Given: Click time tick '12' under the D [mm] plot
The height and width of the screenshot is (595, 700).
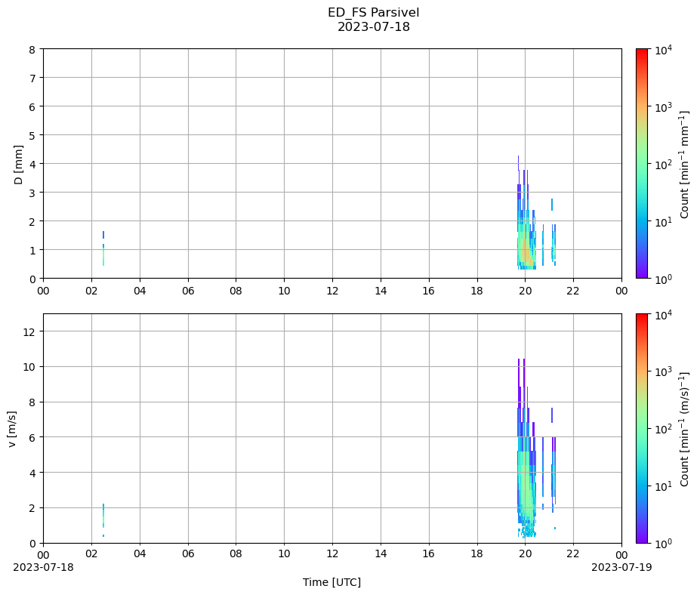Looking at the screenshot, I should click(x=332, y=291).
